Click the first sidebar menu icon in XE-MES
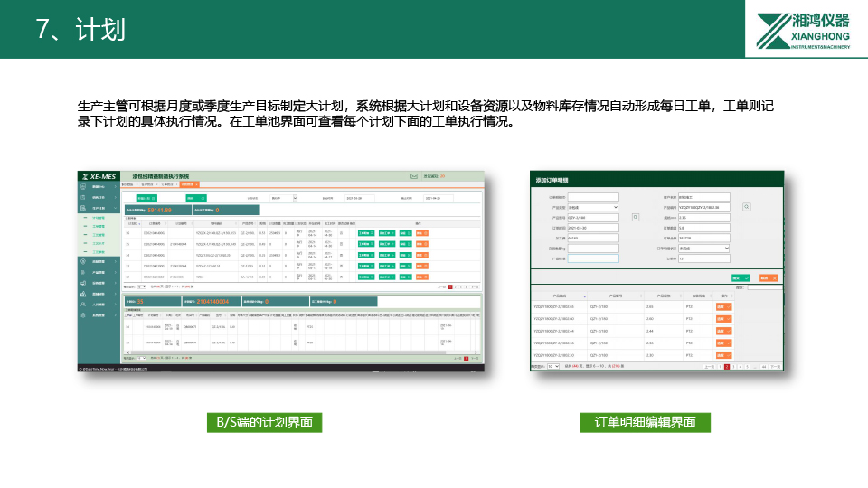The width and height of the screenshot is (868, 488). coord(84,187)
